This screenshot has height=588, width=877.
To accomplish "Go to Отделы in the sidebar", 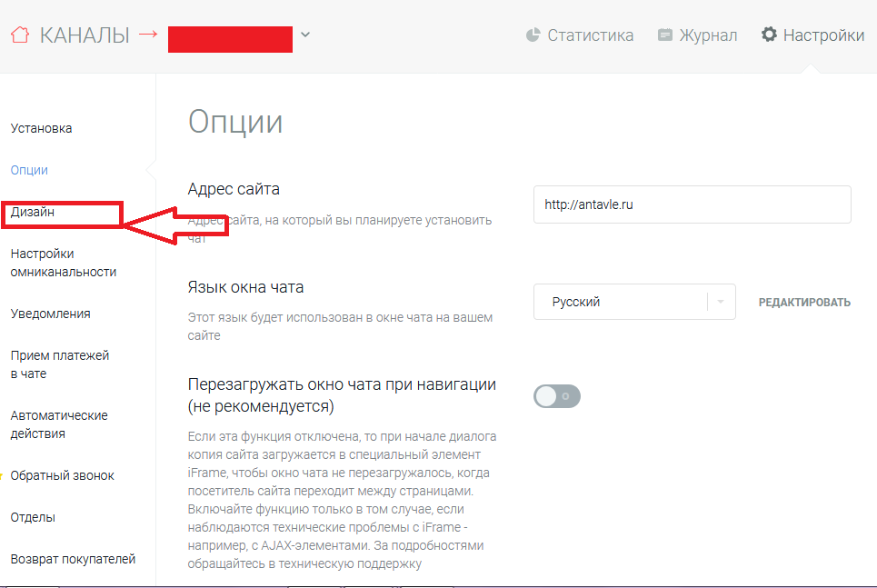I will click(x=33, y=517).
